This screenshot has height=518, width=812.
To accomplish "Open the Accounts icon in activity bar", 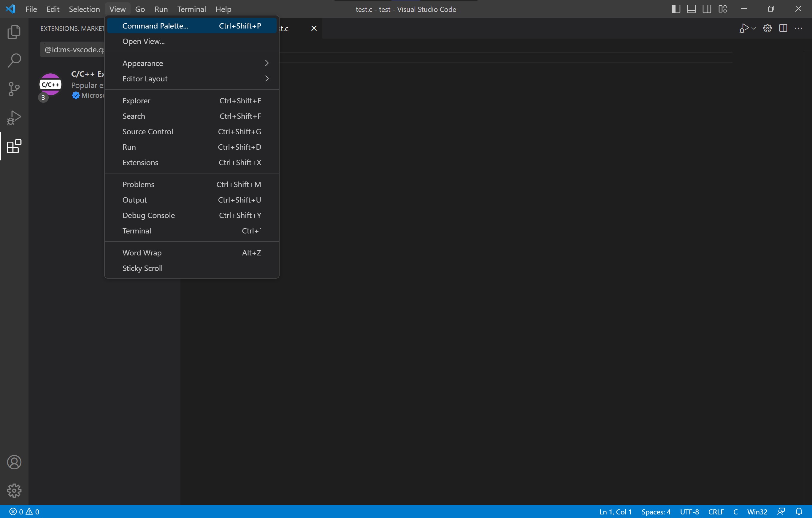I will point(14,462).
